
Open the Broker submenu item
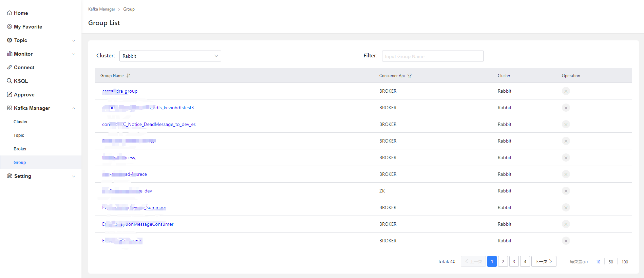tap(20, 149)
